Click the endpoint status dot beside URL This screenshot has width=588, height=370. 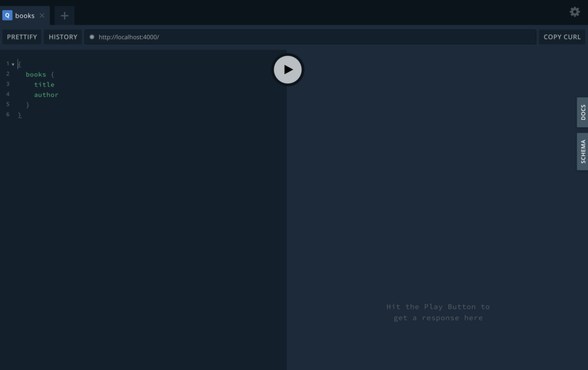point(92,37)
